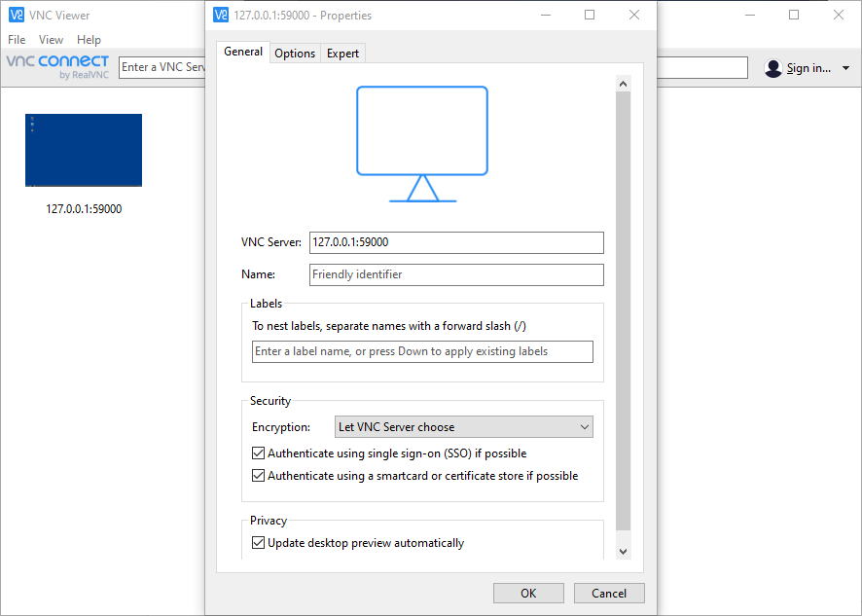Disable single sign-on (SSO) authentication
Viewport: 862px width, 616px height.
[x=258, y=453]
